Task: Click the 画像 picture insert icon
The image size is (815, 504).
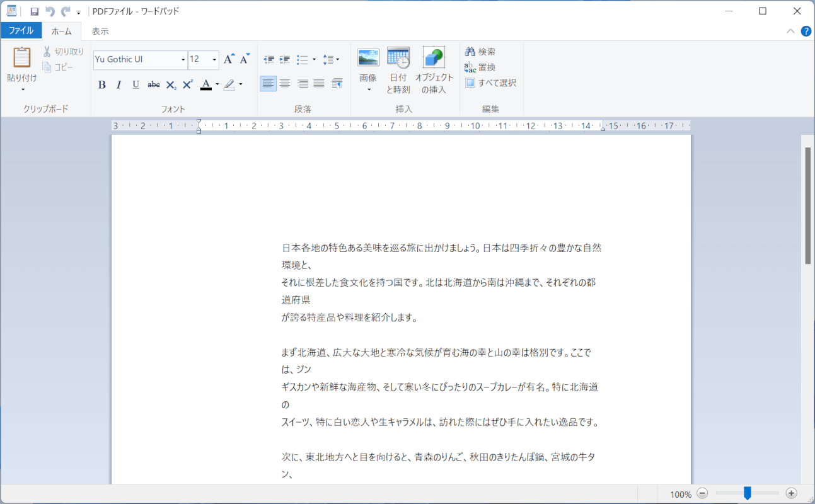Action: (368, 58)
